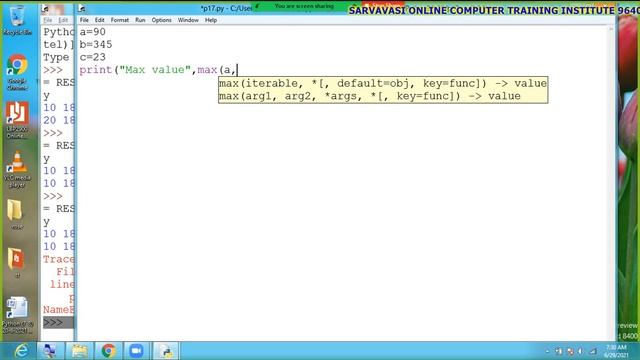Open the Options menu
Viewport: 640px width, 360px height.
tap(162, 20)
